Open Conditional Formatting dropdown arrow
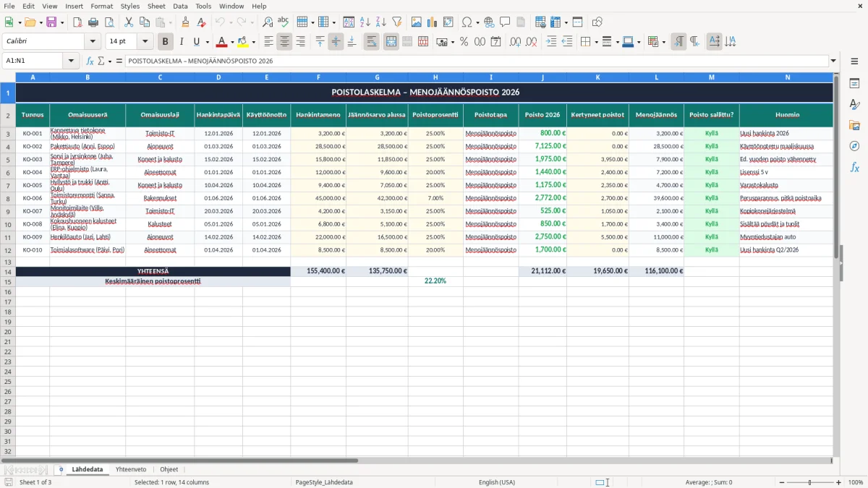The width and height of the screenshot is (868, 488). pos(663,42)
